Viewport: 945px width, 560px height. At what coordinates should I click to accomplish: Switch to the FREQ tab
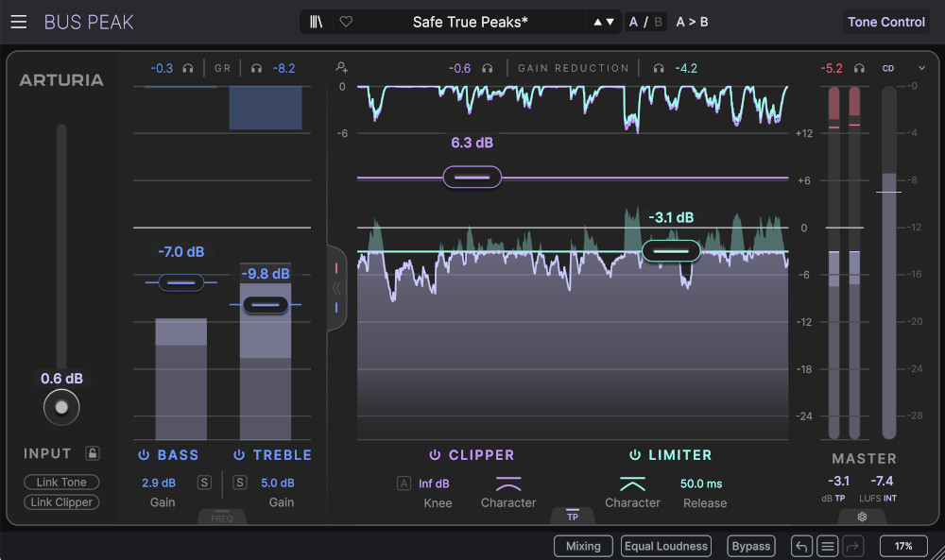pos(222,518)
